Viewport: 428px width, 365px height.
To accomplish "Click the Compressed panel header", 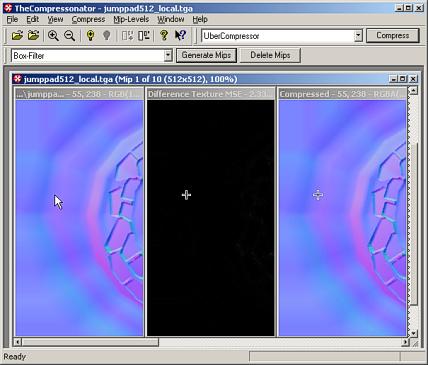I will click(x=343, y=94).
